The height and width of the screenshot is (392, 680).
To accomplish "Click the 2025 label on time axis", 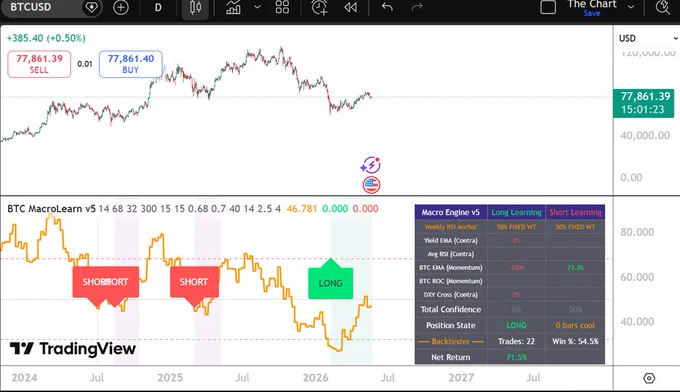I will tap(170, 378).
